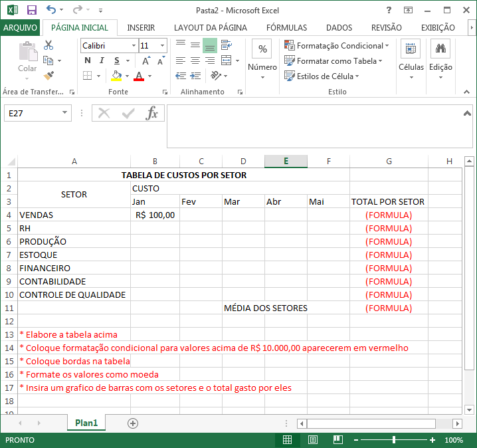
Task: Open the Name Box dropdown arrow
Action: [x=64, y=112]
